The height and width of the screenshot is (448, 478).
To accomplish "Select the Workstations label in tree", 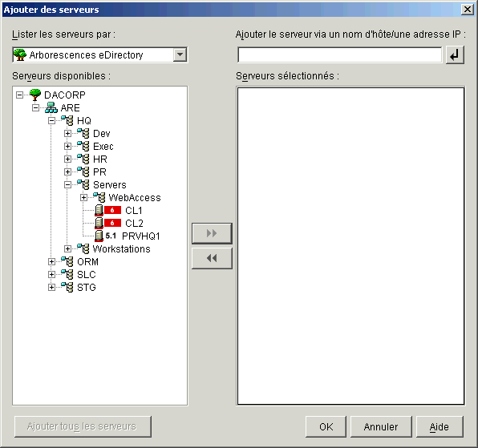I will coord(121,248).
